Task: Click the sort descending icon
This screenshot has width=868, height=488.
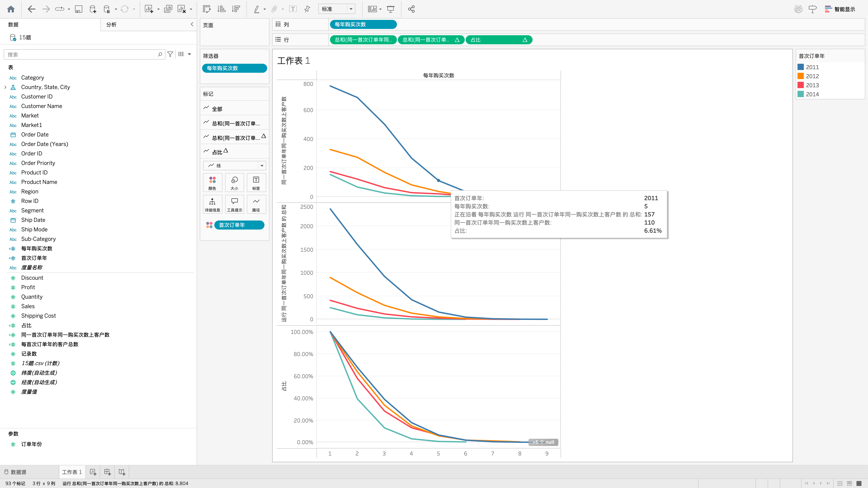Action: [x=236, y=9]
